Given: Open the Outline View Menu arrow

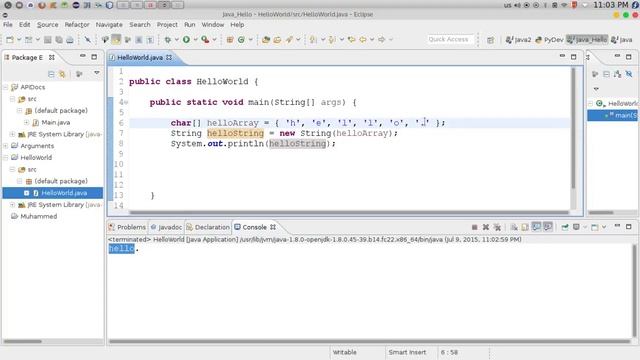Looking at the screenshot, I should pyautogui.click(x=596, y=89).
